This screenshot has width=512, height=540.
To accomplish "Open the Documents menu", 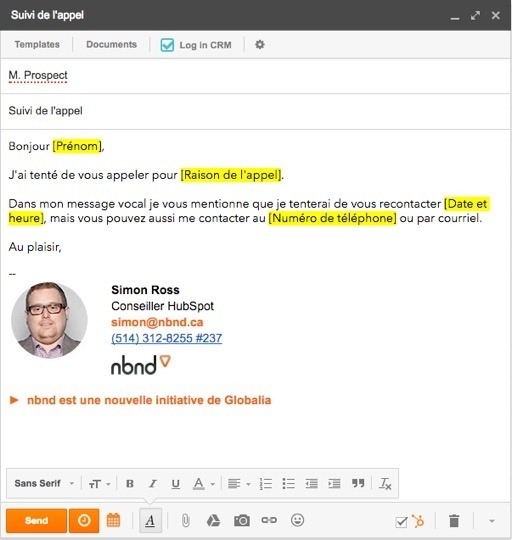I will point(112,44).
